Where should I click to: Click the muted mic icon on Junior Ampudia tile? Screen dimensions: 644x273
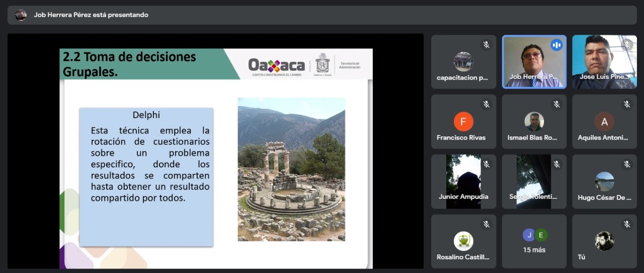(x=486, y=164)
